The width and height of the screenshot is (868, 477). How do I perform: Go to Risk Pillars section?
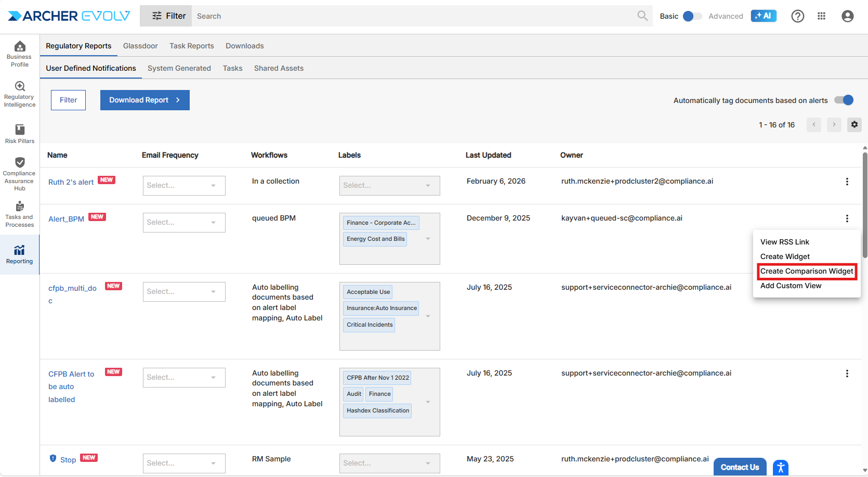click(20, 134)
